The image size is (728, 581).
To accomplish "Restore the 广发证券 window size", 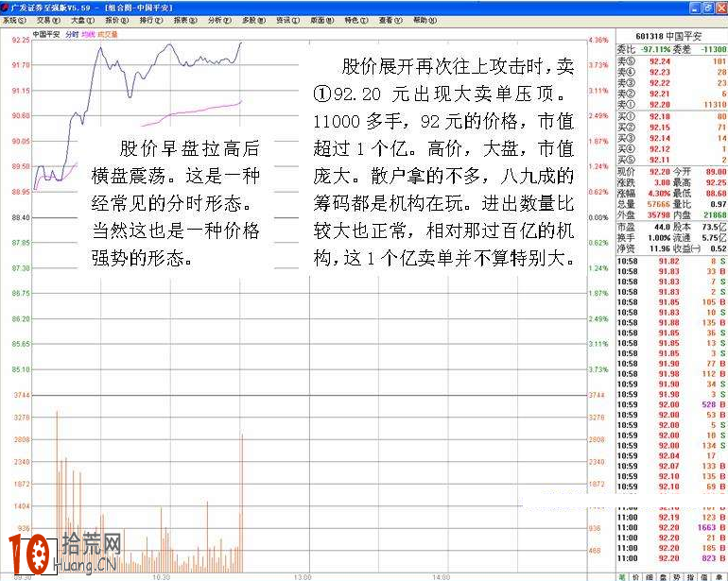I will (708, 8).
